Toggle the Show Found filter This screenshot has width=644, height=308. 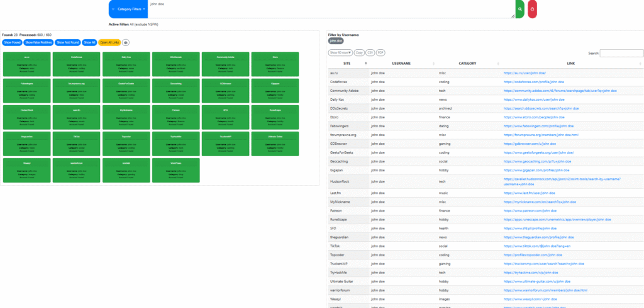pyautogui.click(x=13, y=42)
